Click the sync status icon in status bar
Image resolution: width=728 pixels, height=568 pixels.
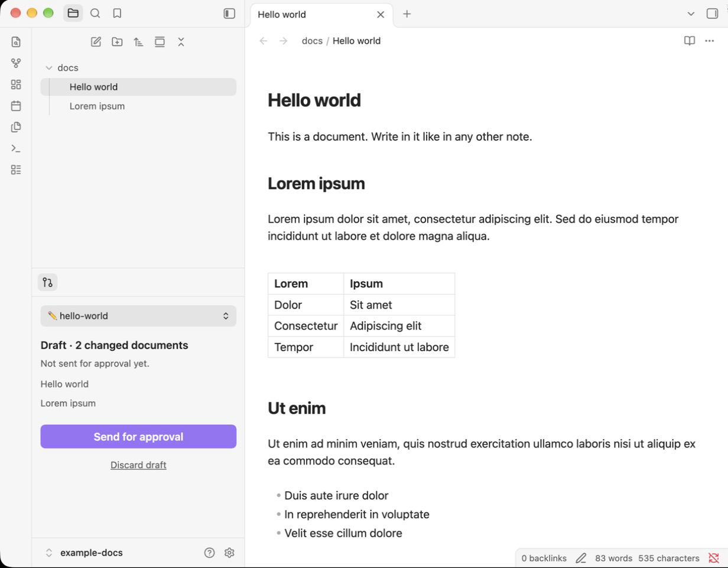click(x=713, y=558)
